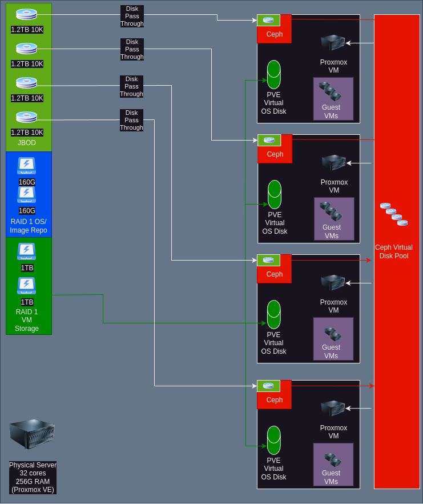Screen dimensions: 423x504
Task: Select the Ceph Virtual Disk Pool stacked disks icon
Action: pos(394,214)
